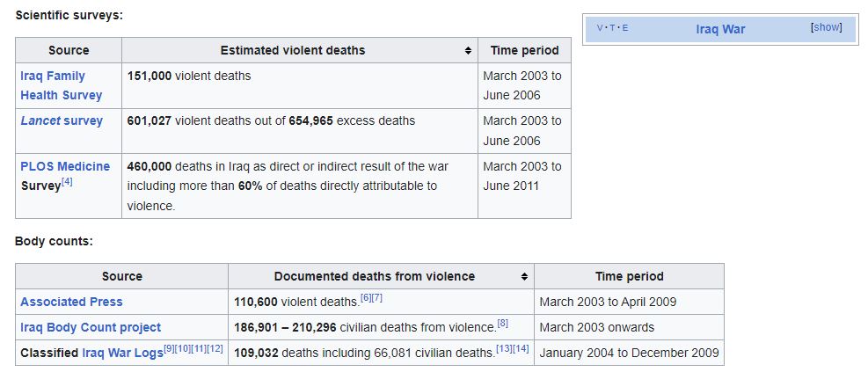Open the E (edit) template link
This screenshot has width=868, height=372.
pyautogui.click(x=625, y=28)
